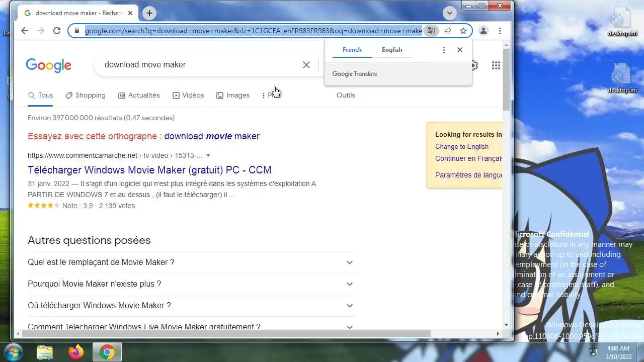Screen dimensions: 644x362
Task: Open Google search settings gear
Action: [x=474, y=65]
